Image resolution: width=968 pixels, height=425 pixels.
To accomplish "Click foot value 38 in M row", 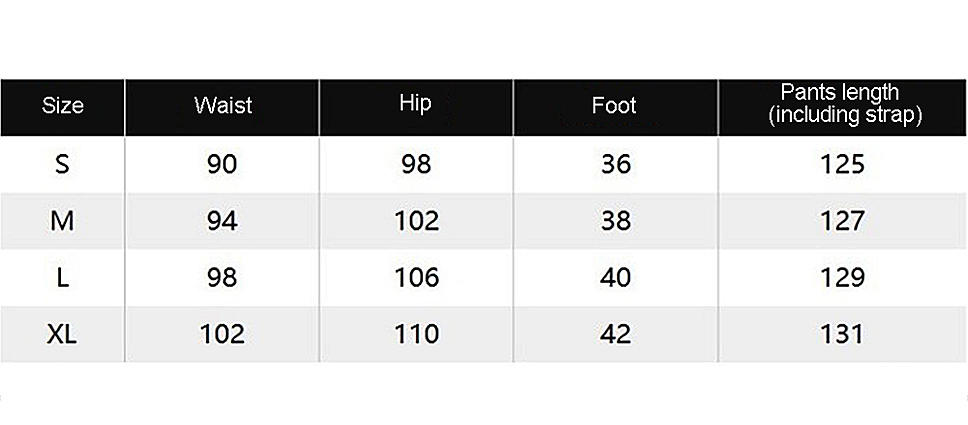I will pos(615,221).
